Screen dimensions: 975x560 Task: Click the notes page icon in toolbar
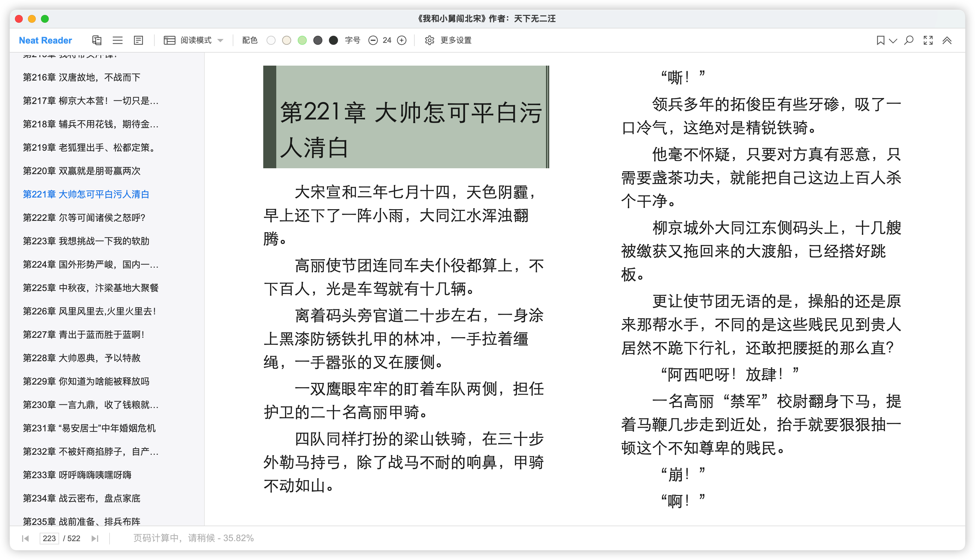(138, 40)
